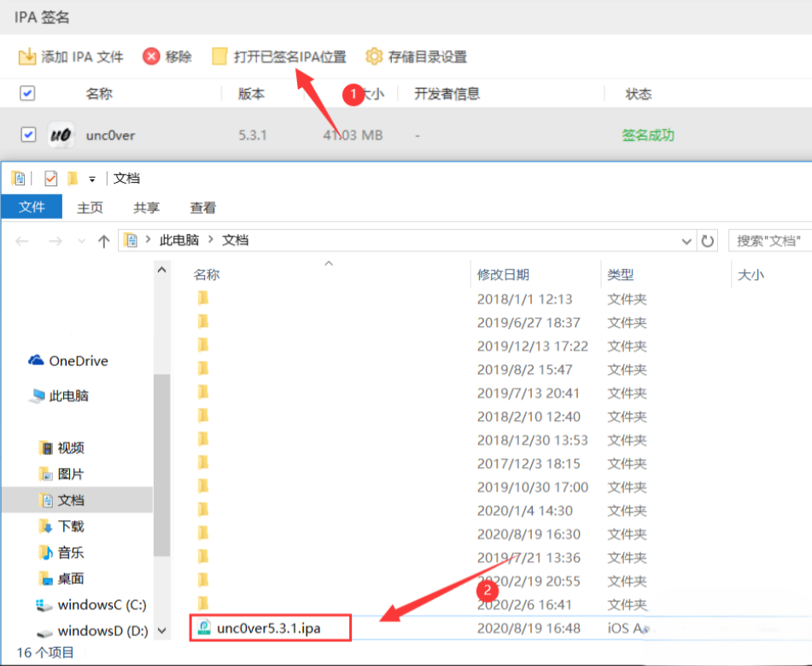Click the red Remove icon
The height and width of the screenshot is (666, 812).
tap(151, 56)
